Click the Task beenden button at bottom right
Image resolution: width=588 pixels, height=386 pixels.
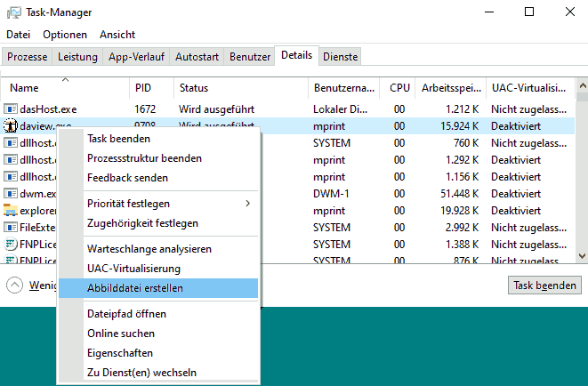[x=544, y=285]
